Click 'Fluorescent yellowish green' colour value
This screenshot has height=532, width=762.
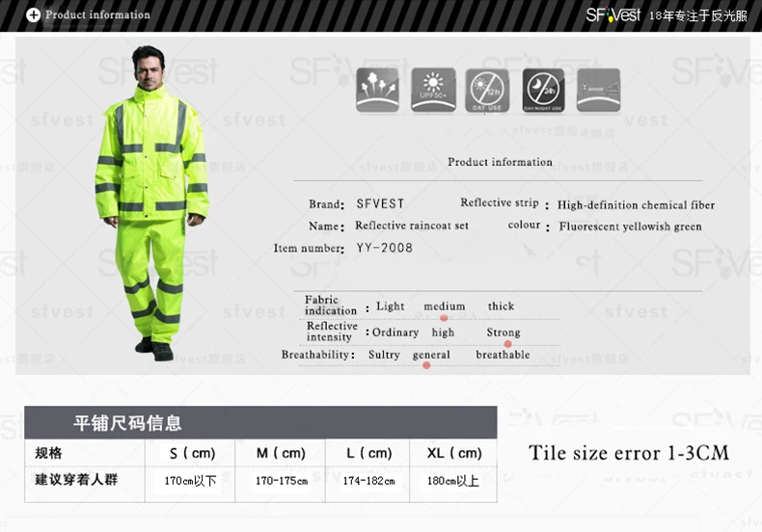[x=630, y=226]
